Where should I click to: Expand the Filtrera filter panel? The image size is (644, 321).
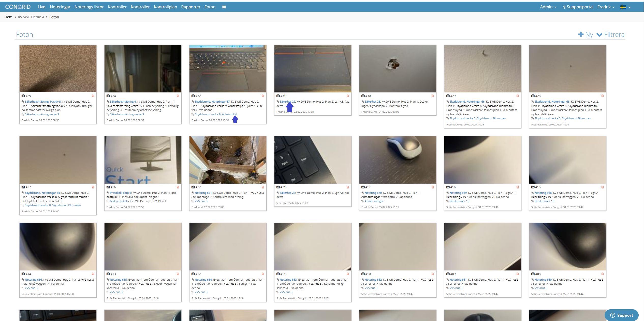click(x=610, y=35)
